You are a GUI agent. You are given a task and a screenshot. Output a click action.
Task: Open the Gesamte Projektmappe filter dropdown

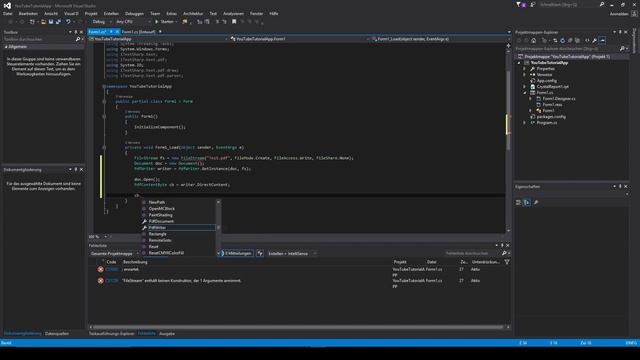tap(115, 253)
